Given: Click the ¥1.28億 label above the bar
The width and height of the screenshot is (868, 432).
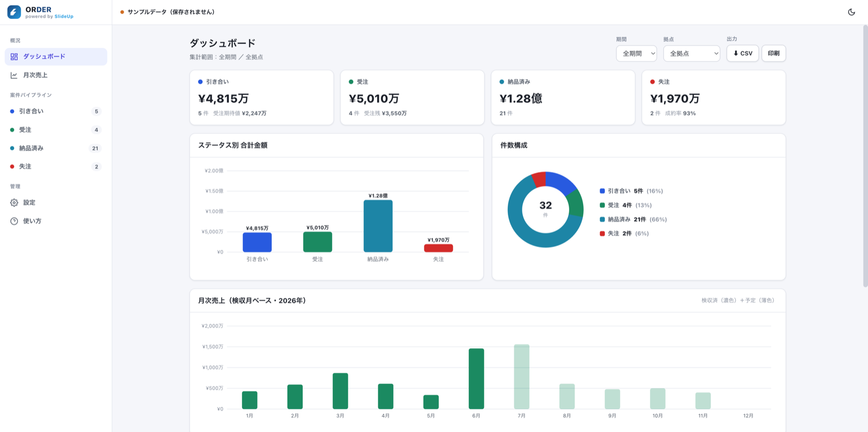Looking at the screenshot, I should tap(378, 196).
